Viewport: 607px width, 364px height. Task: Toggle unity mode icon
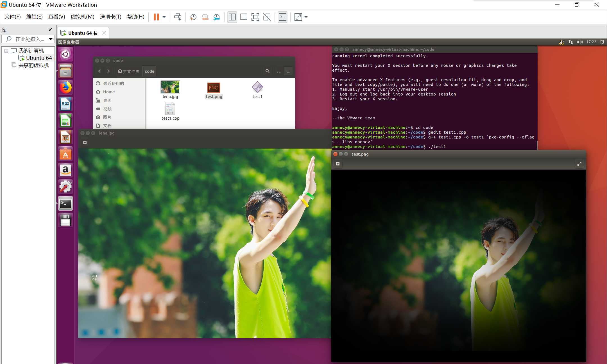pyautogui.click(x=267, y=17)
